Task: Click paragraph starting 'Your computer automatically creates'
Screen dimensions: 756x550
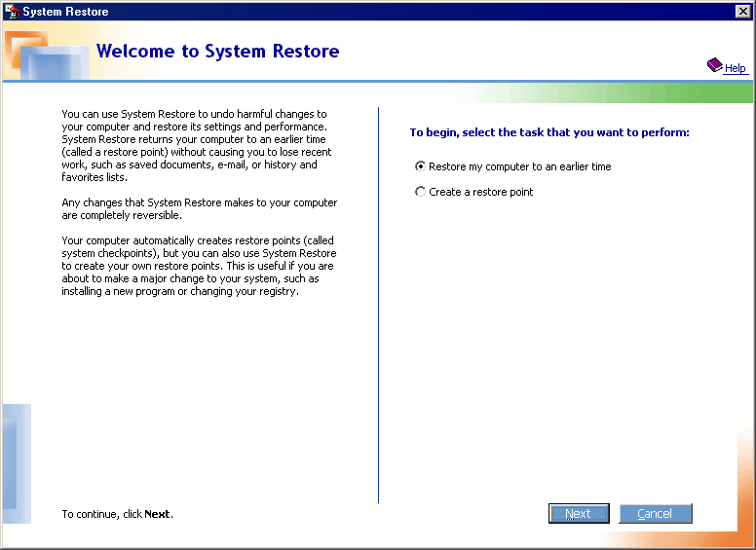Action: click(199, 266)
